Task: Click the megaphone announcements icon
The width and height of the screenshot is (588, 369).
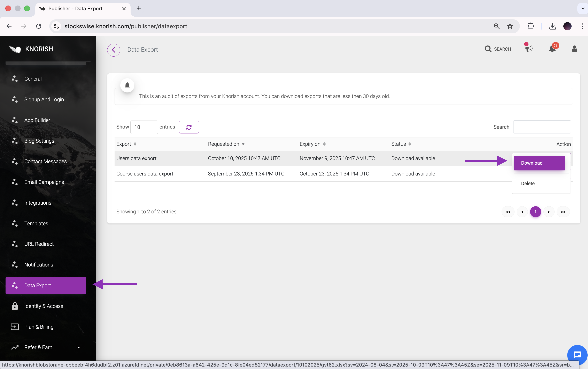Action: click(529, 49)
